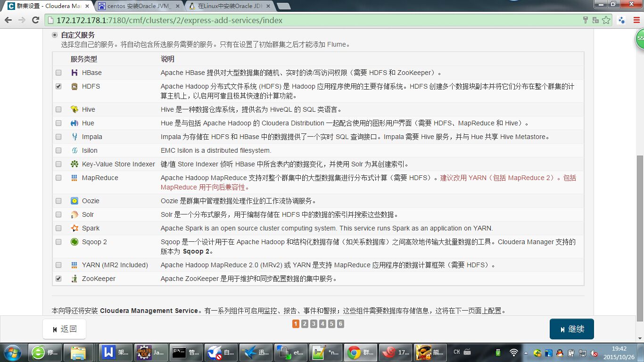Click the 服务类型 column header

coord(84,59)
